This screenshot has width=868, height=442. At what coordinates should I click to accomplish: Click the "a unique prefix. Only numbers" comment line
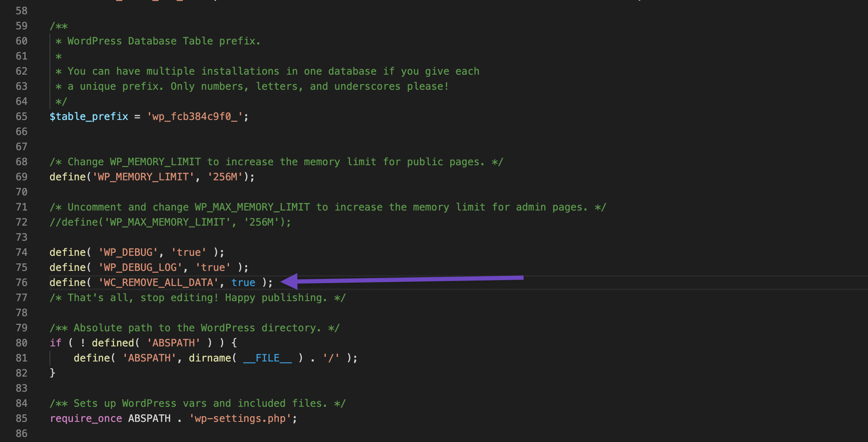coord(252,86)
